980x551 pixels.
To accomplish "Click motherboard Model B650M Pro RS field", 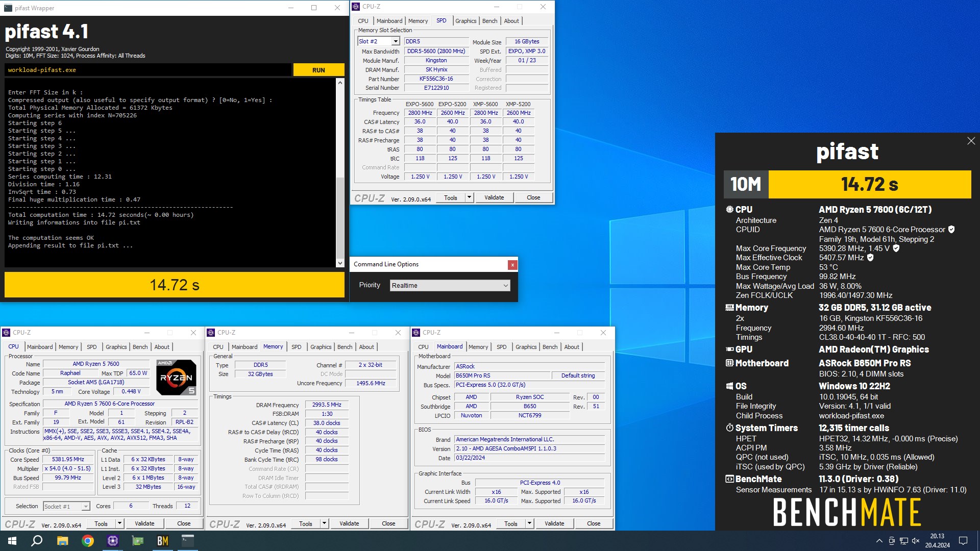I will [502, 376].
